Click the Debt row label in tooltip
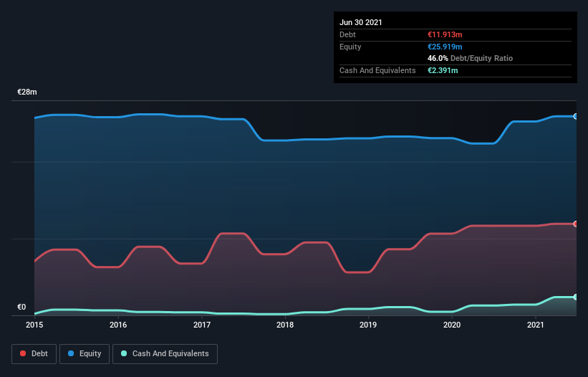 (347, 34)
